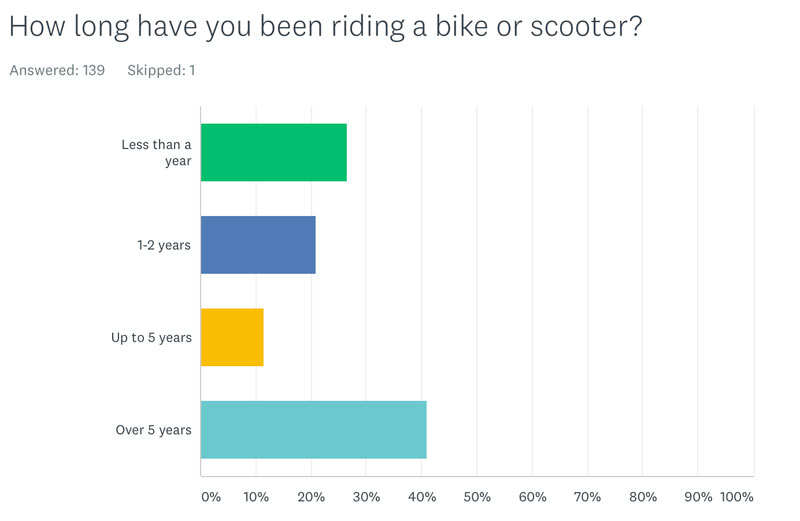Click the 10% axis tick label
Viewport: 800px width, 521px height.
coord(256,497)
